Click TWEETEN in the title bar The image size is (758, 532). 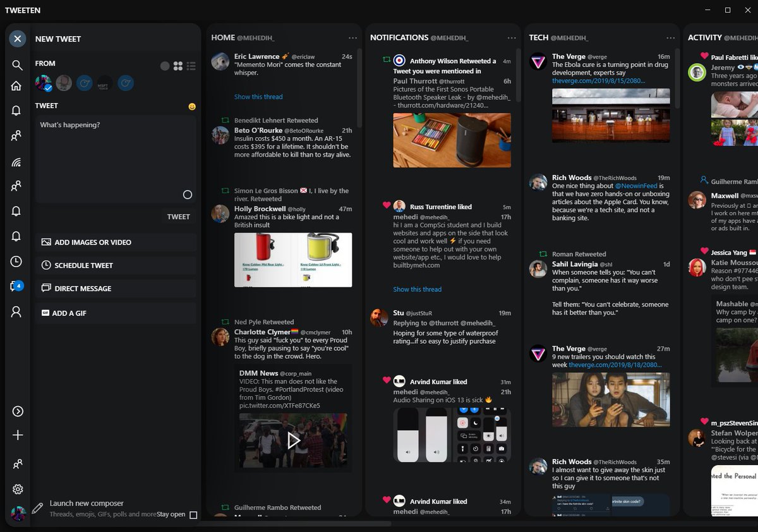[x=22, y=10]
